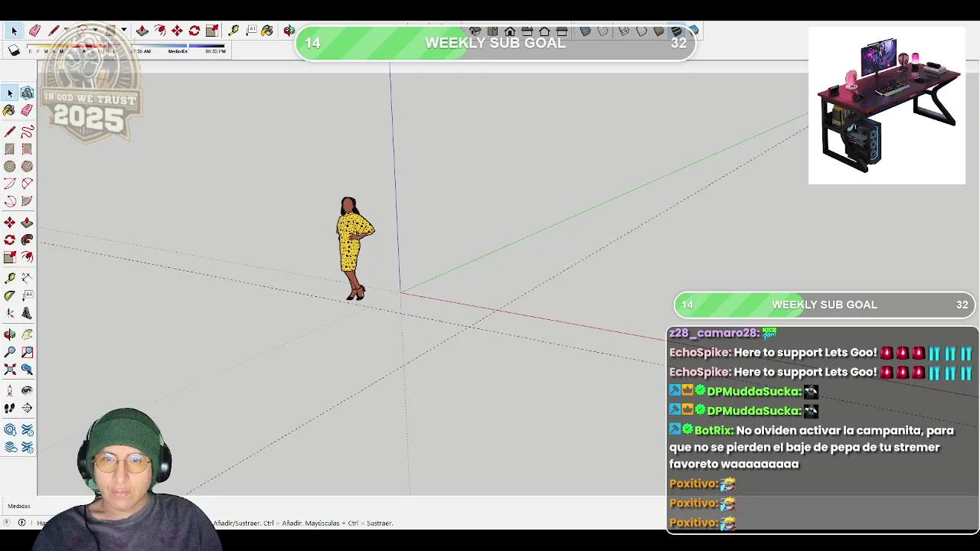Screen dimensions: 980x551
Task: Click Push/Pull in top toolbar
Action: [142, 31]
